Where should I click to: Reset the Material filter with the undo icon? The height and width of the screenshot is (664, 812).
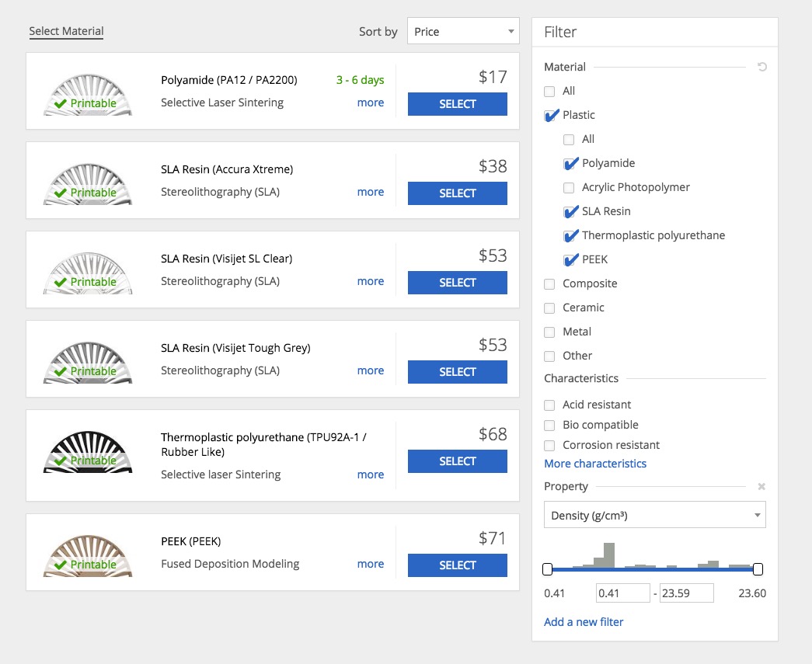(761, 68)
